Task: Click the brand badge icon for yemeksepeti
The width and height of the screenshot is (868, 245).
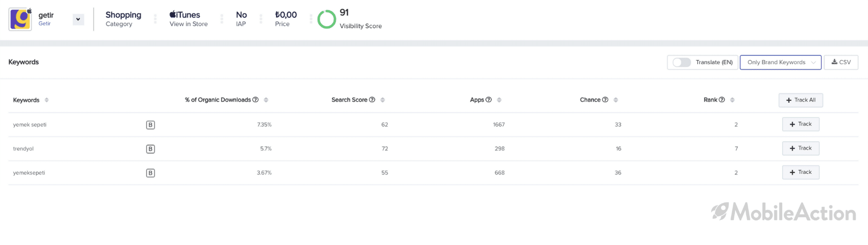Action: click(150, 173)
